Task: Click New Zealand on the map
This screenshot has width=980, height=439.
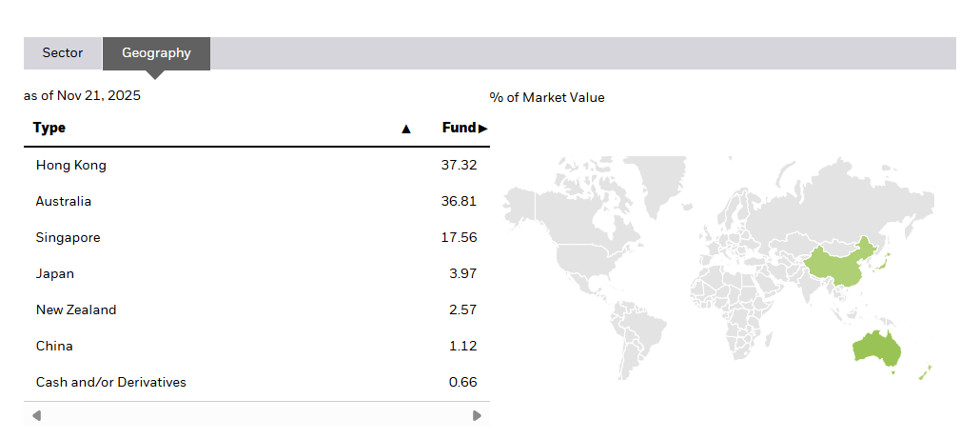Action: pyautogui.click(x=926, y=372)
